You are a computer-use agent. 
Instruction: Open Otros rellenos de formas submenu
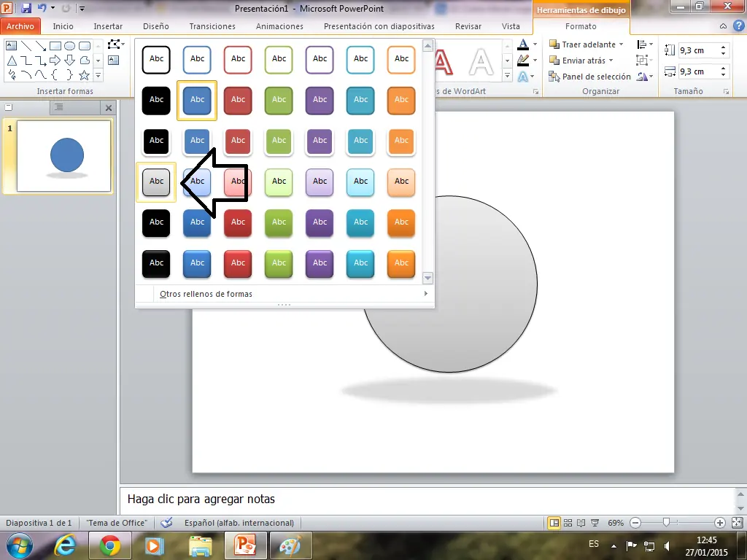click(285, 294)
